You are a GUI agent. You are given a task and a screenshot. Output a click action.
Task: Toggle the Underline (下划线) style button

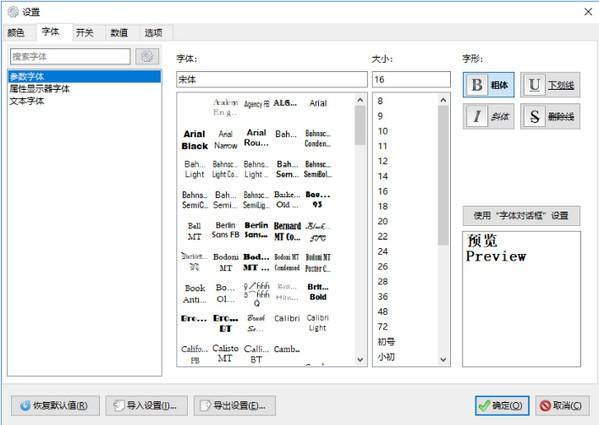[550, 85]
